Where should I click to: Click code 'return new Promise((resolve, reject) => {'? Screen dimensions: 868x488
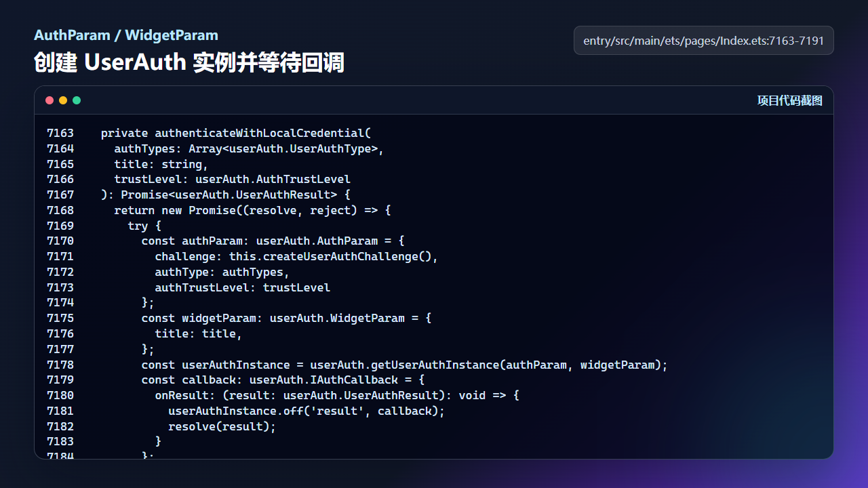tap(253, 210)
